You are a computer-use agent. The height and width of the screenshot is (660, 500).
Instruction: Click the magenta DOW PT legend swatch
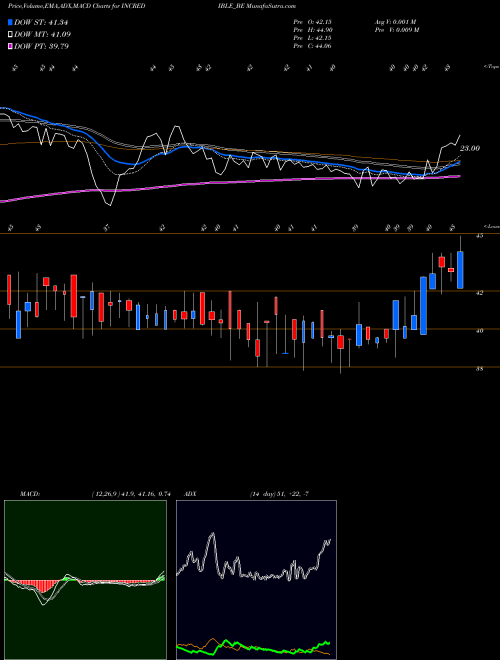tap(10, 46)
